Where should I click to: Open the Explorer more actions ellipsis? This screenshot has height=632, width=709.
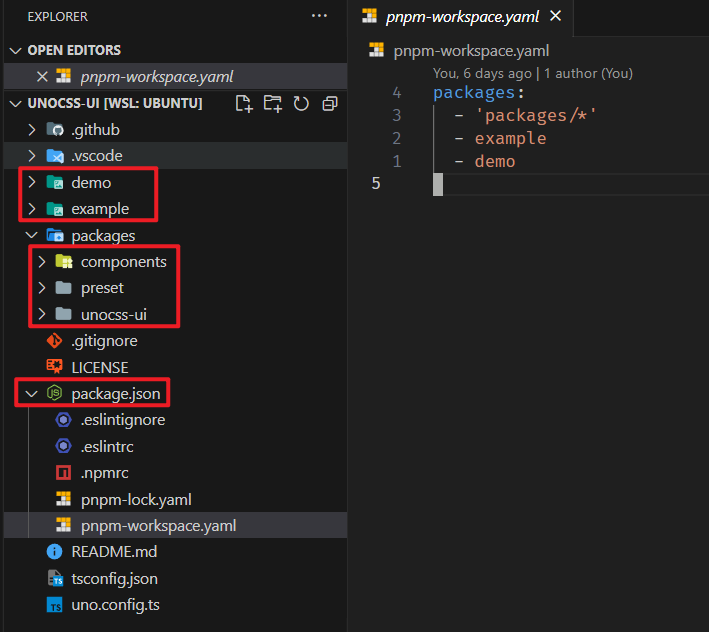click(x=319, y=16)
